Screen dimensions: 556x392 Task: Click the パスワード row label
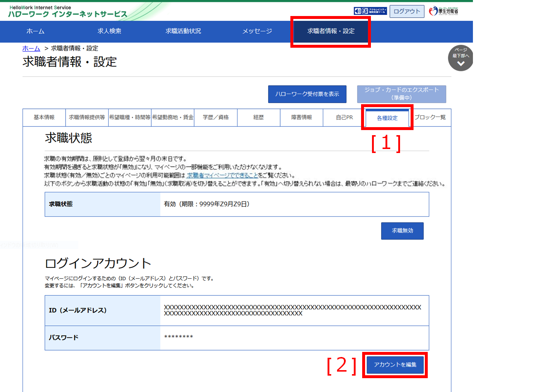point(64,338)
